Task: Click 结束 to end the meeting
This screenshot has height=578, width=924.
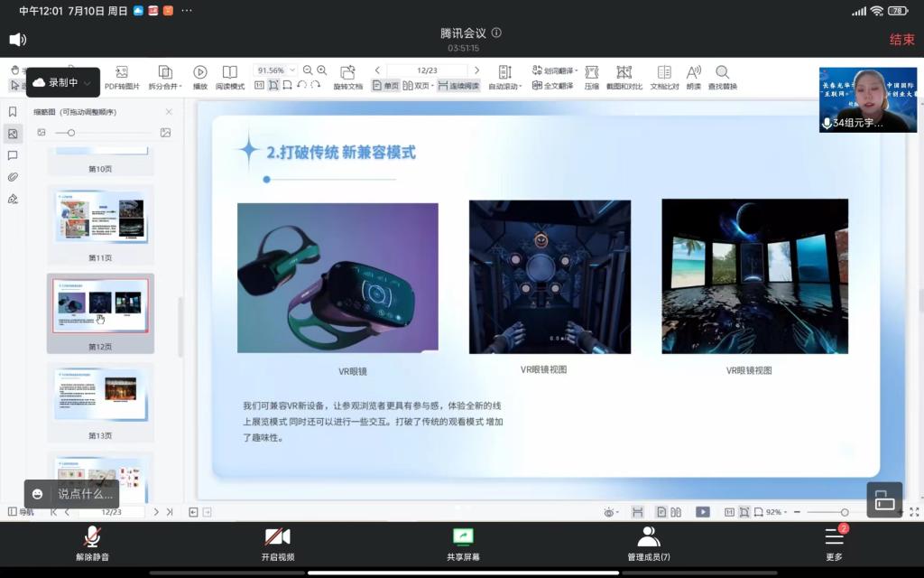Action: coord(901,40)
